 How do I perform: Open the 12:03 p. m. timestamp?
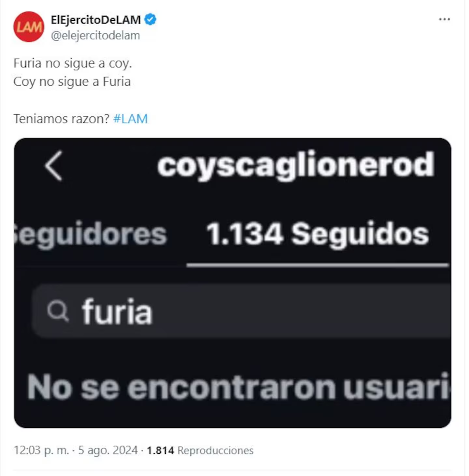coord(41,450)
